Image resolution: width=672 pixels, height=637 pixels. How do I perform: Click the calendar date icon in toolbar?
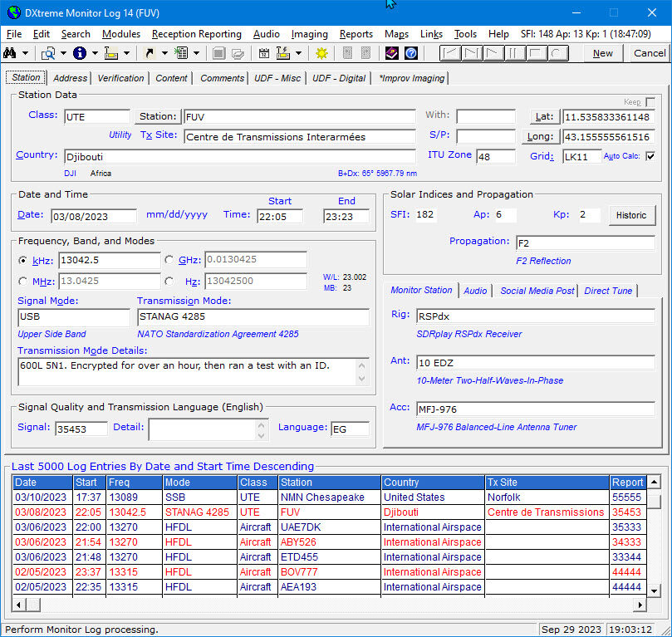[x=263, y=53]
